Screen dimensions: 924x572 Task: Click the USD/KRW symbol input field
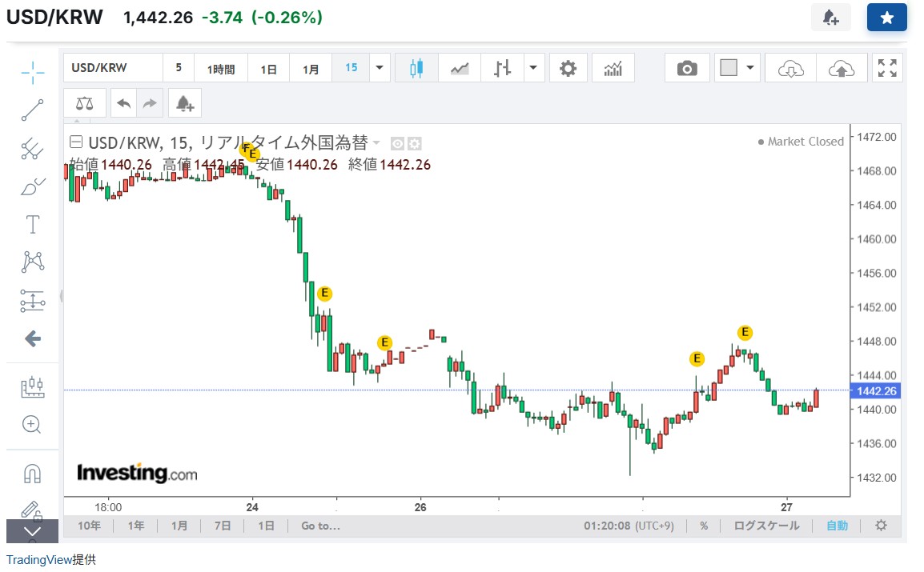click(x=112, y=69)
